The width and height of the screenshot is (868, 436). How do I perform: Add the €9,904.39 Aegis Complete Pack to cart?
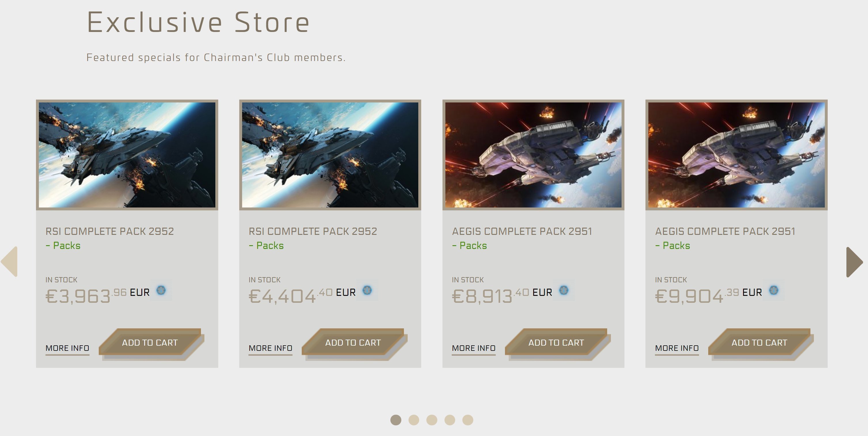click(759, 343)
